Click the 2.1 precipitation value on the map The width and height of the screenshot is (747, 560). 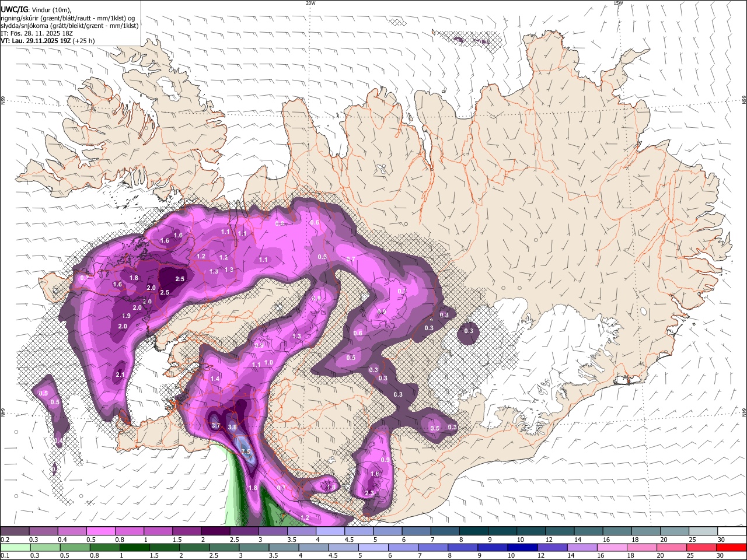[121, 374]
